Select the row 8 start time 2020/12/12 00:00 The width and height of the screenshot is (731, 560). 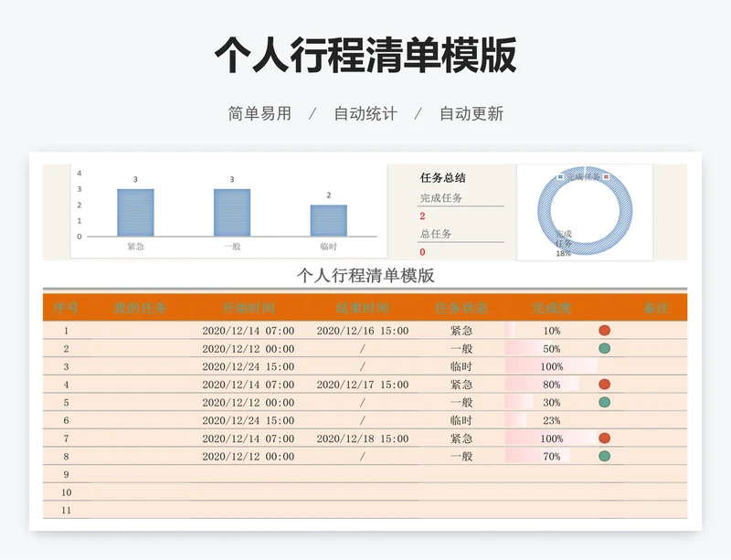click(249, 457)
